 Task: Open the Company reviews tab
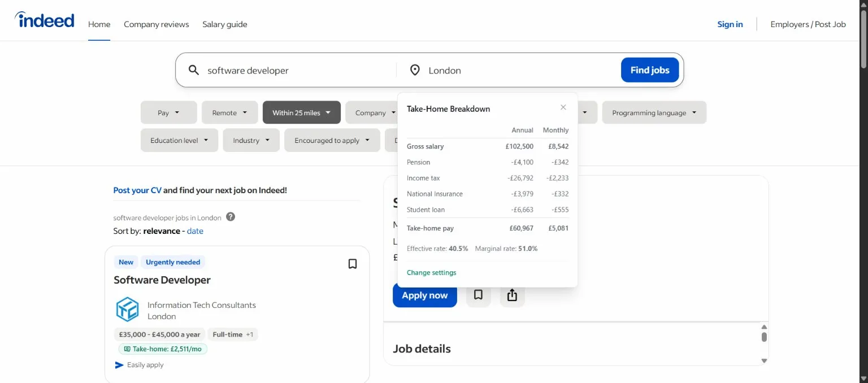[156, 24]
